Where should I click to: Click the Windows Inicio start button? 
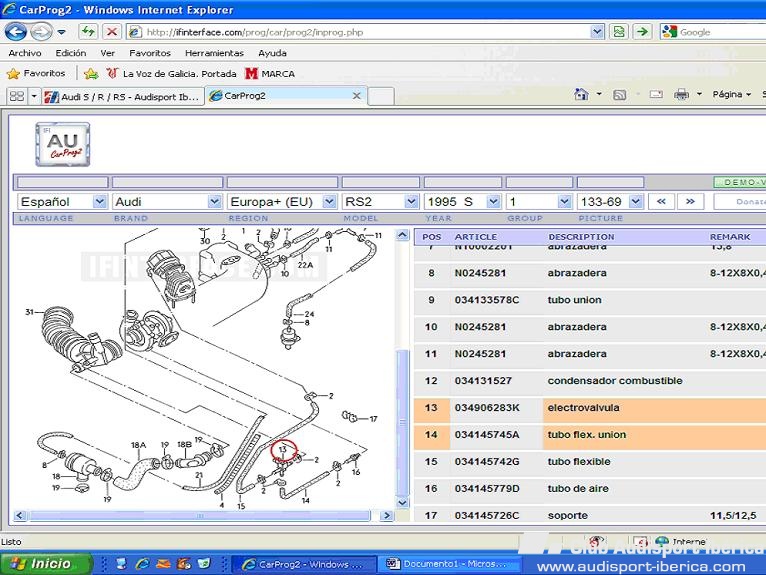coord(46,564)
